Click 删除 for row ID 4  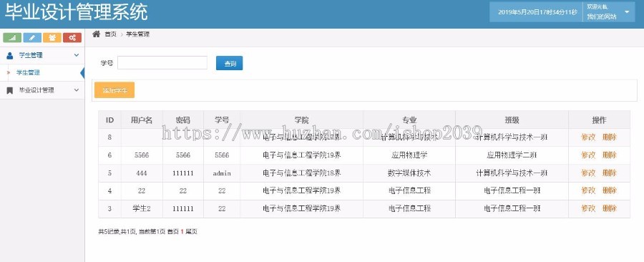[610, 190]
